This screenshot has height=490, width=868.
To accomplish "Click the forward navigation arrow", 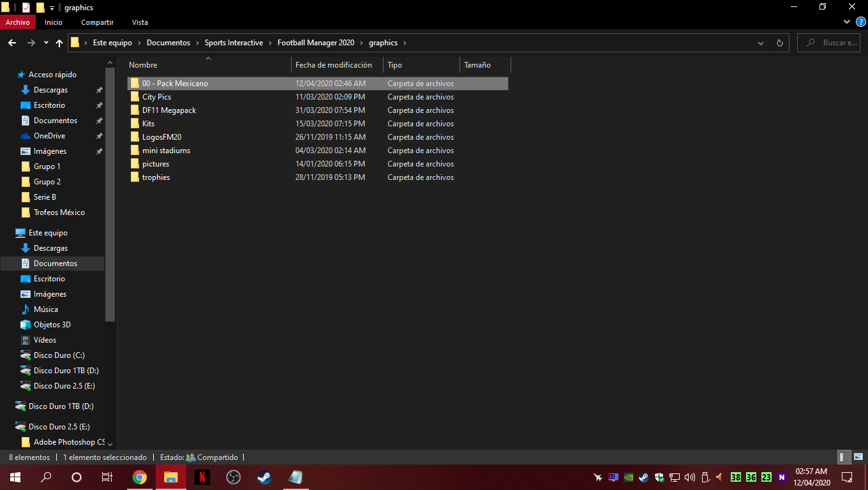I will [31, 43].
